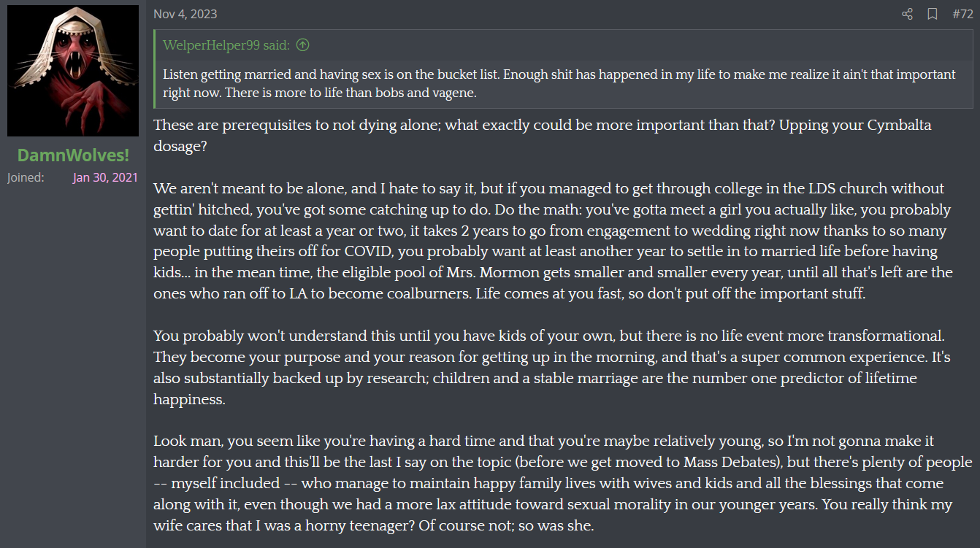Screen dimensions: 980x548
Task: Click the Jan 30, 2021 join date
Action: [x=105, y=177]
